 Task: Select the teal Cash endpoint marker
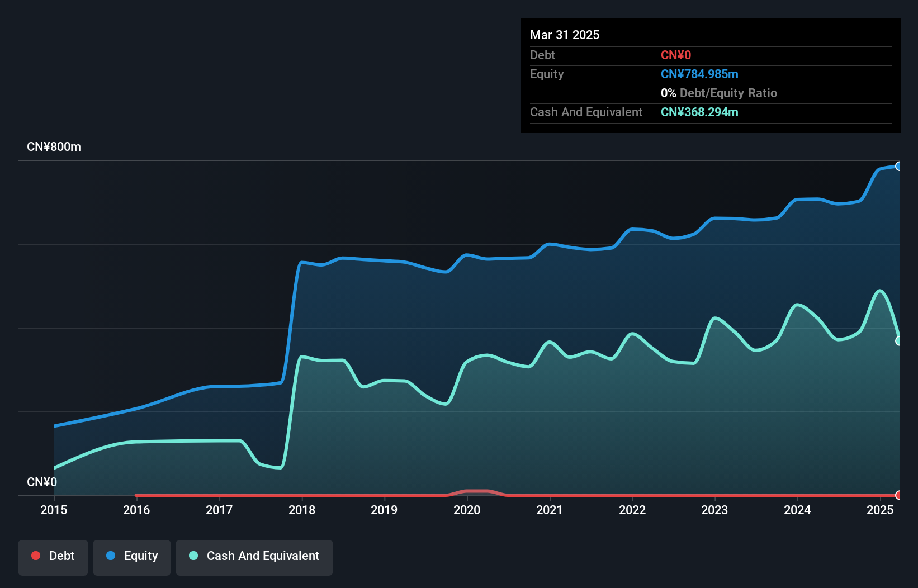coord(899,341)
